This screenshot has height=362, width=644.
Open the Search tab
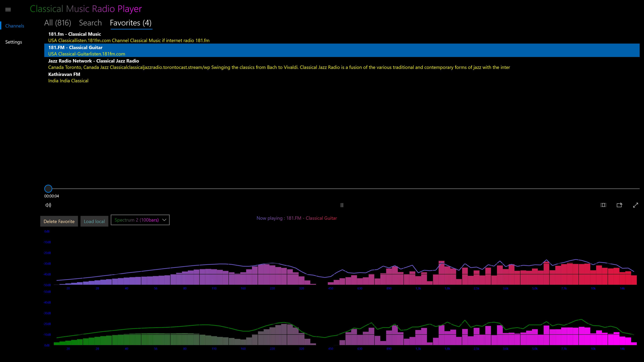(90, 23)
